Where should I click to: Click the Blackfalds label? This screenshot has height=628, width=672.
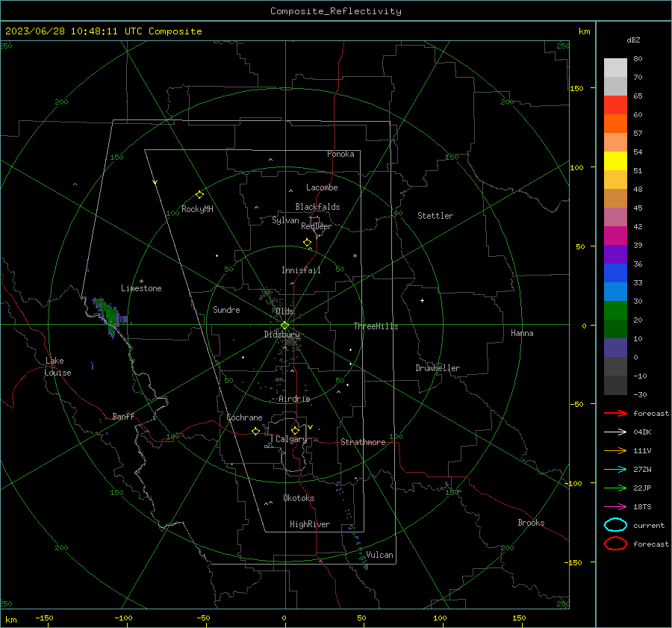point(317,207)
